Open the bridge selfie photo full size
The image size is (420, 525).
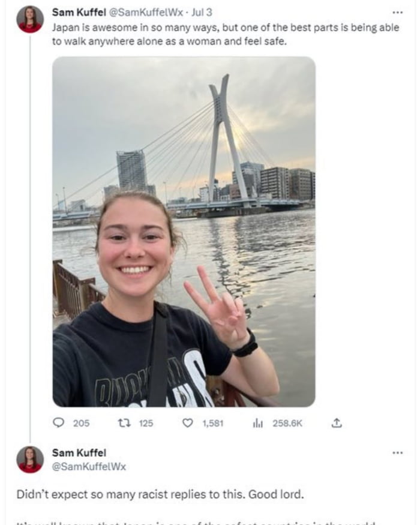(x=185, y=231)
